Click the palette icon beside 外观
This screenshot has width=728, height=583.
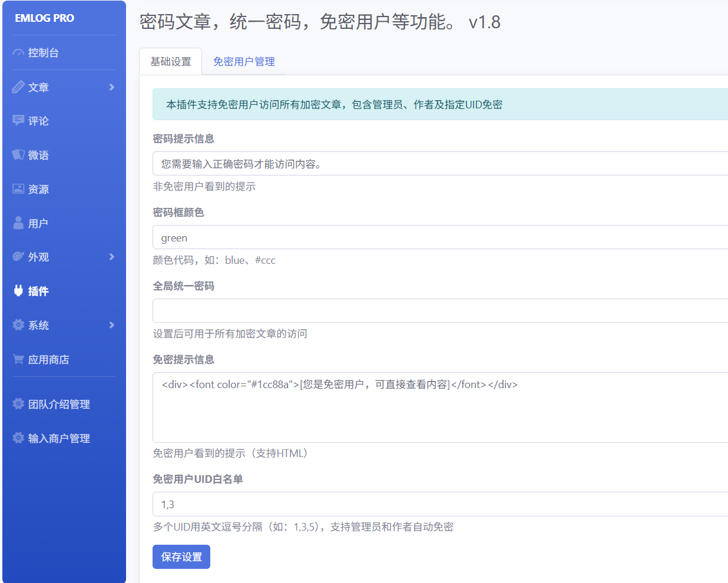pos(18,257)
